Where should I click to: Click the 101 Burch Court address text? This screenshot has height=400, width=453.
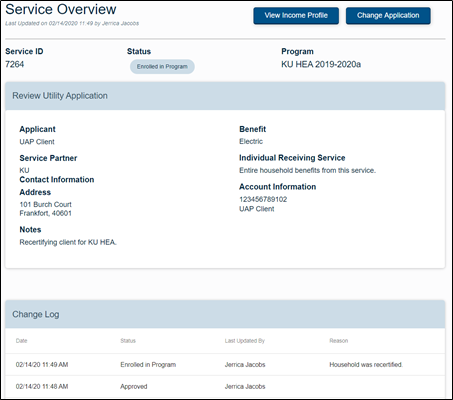coord(46,204)
